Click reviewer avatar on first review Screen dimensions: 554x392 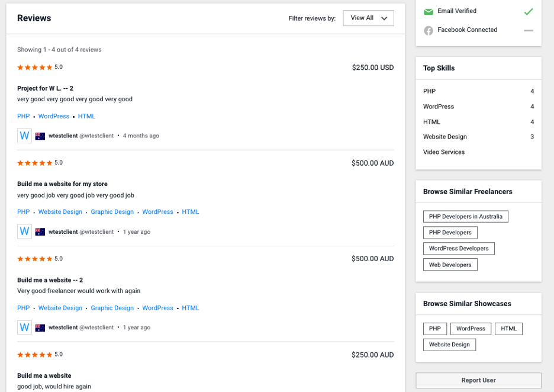[x=24, y=136]
